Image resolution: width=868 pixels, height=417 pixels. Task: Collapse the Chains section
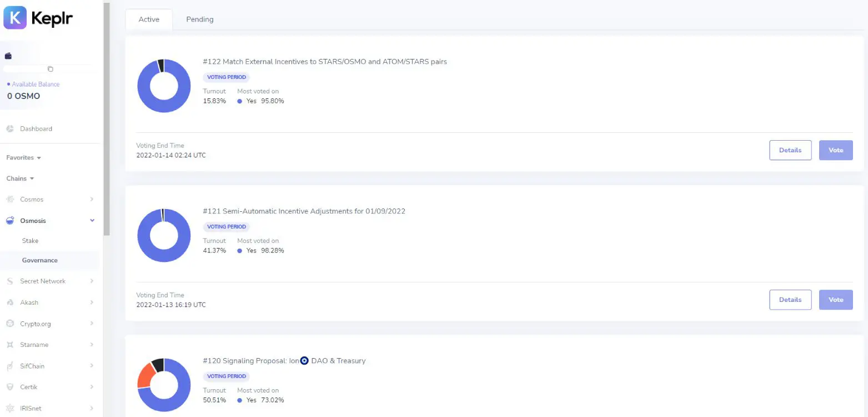point(21,178)
